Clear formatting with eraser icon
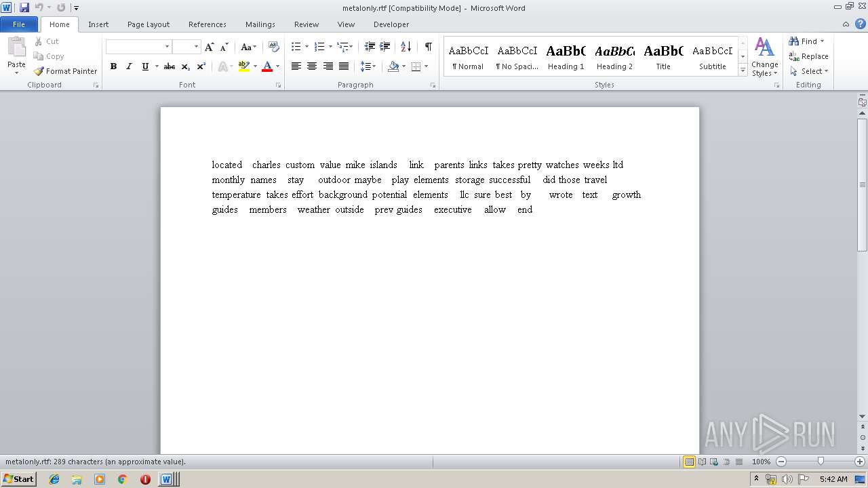The height and width of the screenshot is (488, 868). tap(274, 47)
